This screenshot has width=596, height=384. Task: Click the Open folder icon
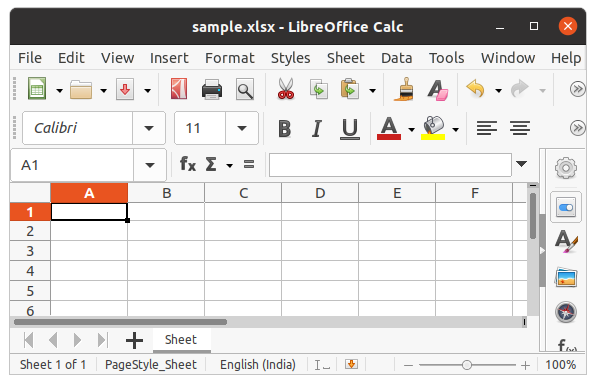click(81, 90)
